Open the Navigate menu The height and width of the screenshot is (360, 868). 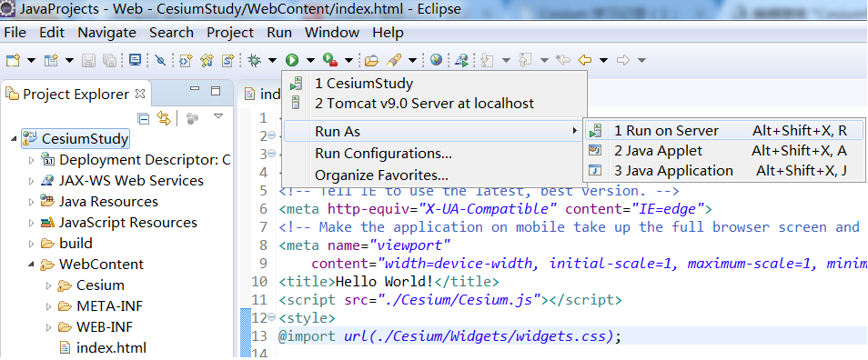point(106,33)
